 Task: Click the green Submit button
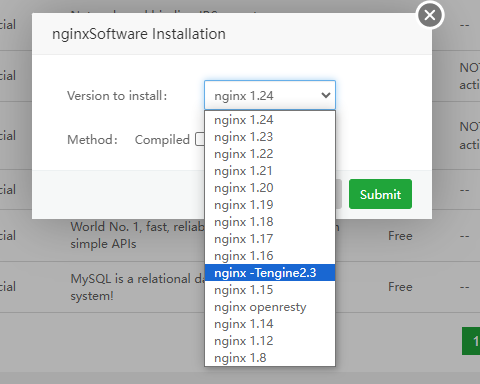[380, 194]
